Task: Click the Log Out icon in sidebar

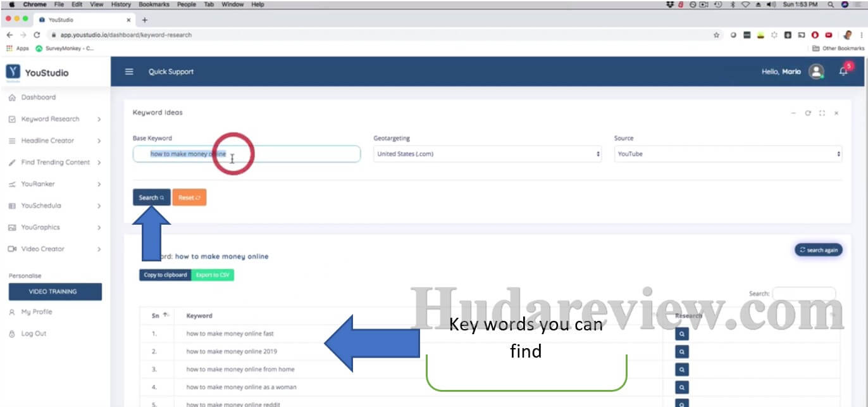Action: pos(13,334)
